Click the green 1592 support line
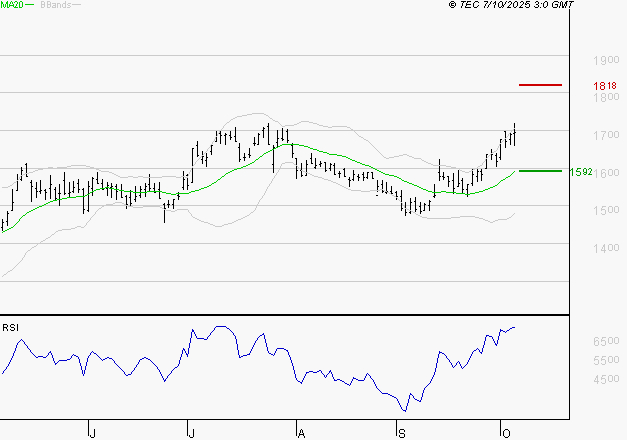Image resolution: width=627 pixels, height=440 pixels. tap(540, 171)
